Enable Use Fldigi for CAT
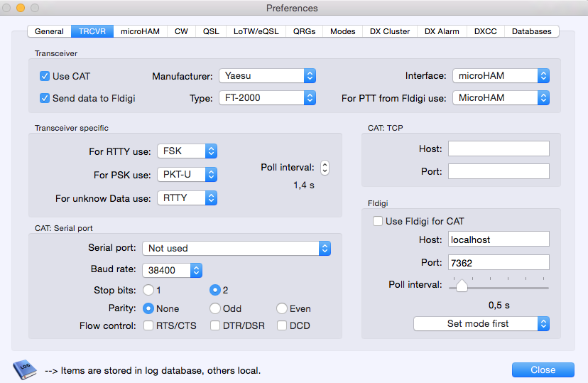The height and width of the screenshot is (383, 588). [378, 221]
